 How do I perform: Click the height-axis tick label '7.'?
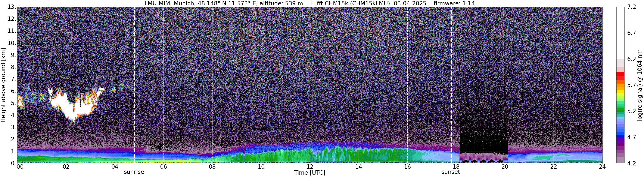coord(13,79)
